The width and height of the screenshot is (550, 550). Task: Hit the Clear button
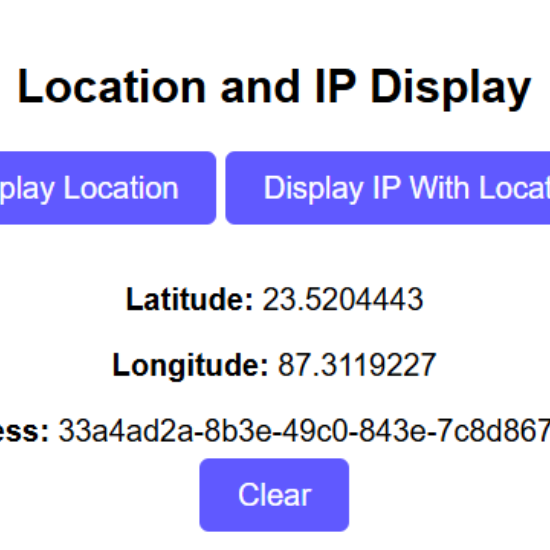274,495
